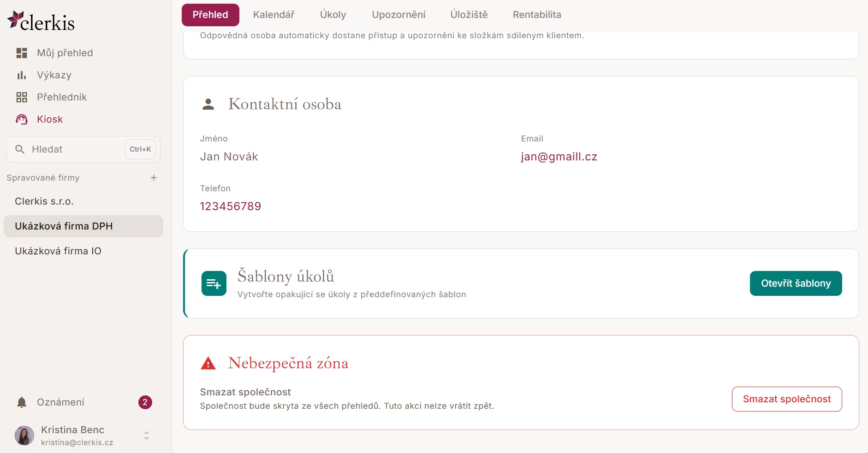
Task: Click kristina@clerkis.cz email text
Action: pos(77,442)
